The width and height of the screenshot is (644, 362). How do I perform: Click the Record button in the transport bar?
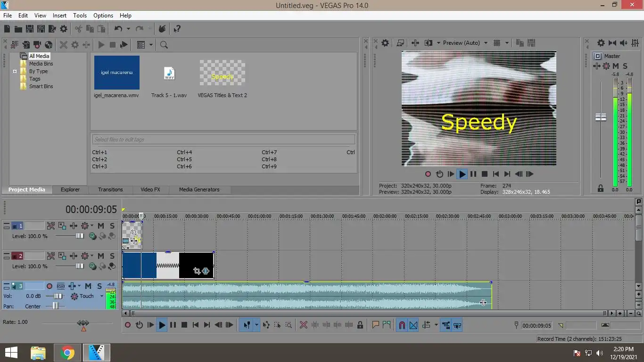click(x=128, y=325)
